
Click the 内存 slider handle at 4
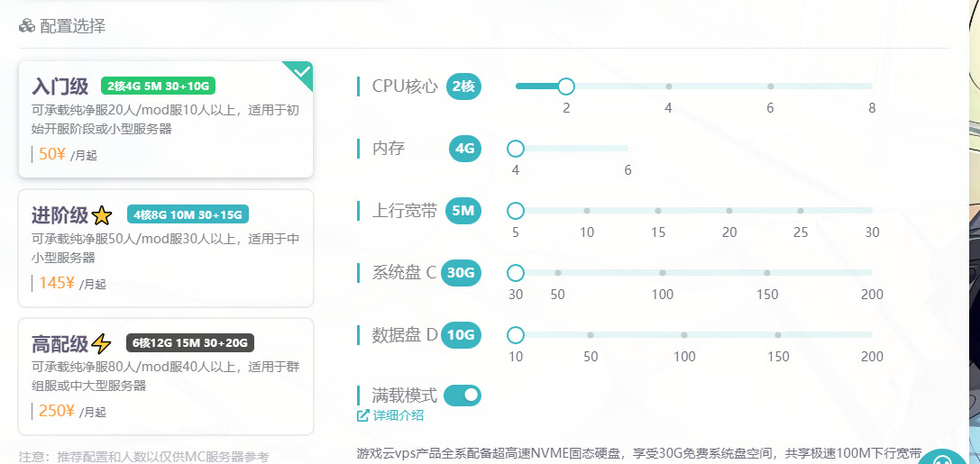point(516,148)
